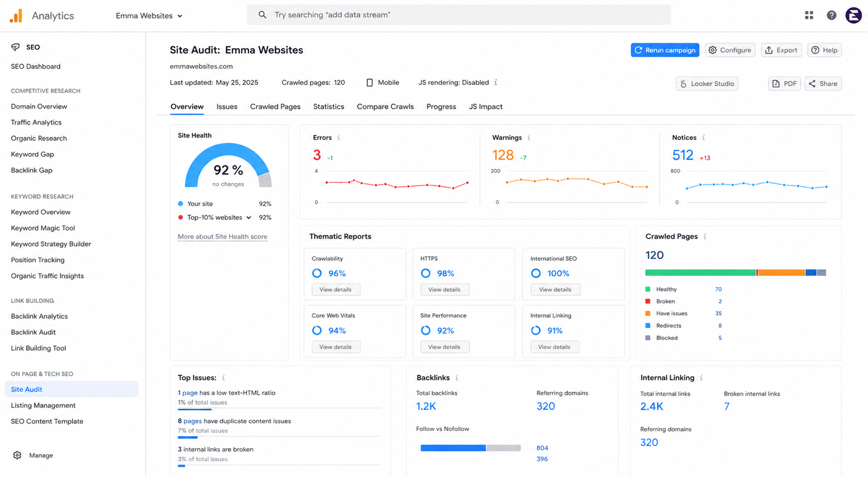868x477 pixels.
Task: Click the Crawlability progress ring icon
Action: pos(317,273)
